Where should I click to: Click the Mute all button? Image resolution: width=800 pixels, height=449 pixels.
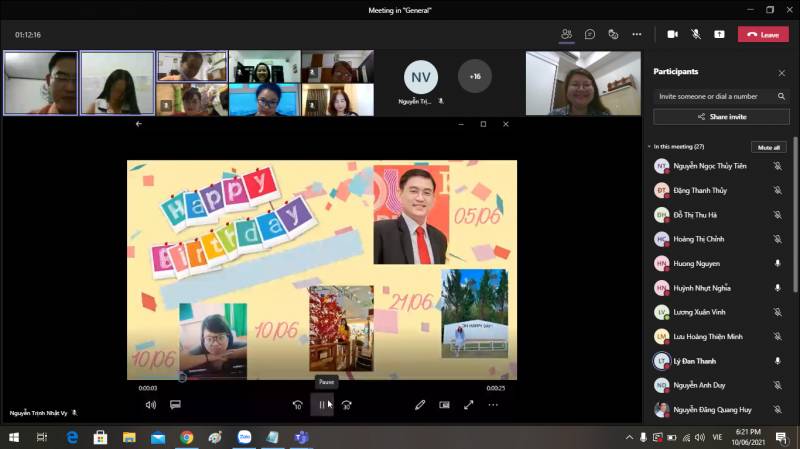(768, 147)
